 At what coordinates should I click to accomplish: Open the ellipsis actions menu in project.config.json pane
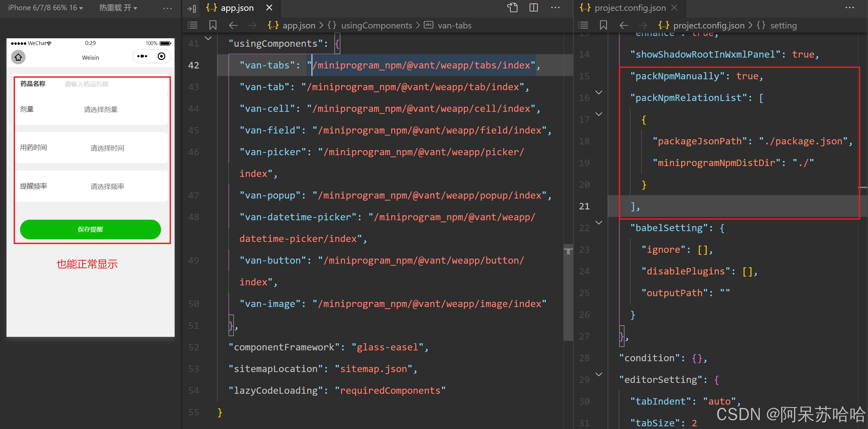click(x=850, y=7)
